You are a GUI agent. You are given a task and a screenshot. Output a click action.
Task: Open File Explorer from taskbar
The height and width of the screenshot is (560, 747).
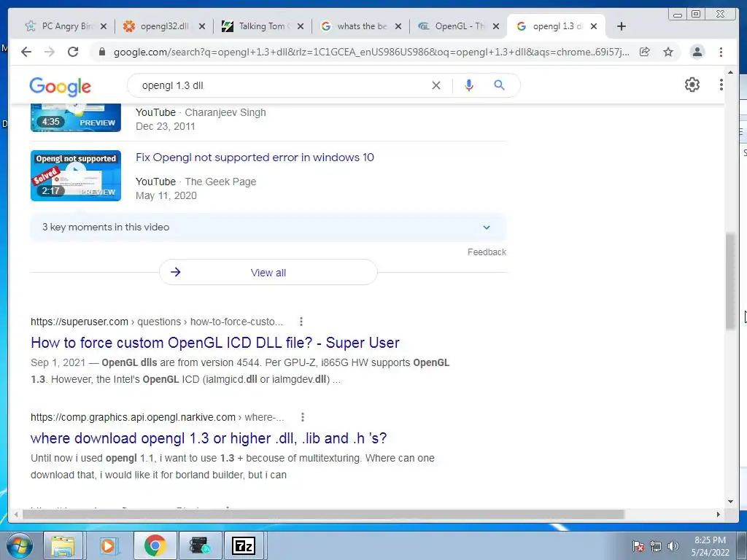point(63,545)
